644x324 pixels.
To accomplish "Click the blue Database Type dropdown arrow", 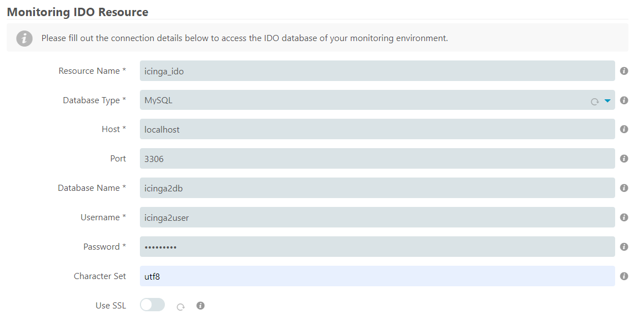I will click(x=607, y=101).
